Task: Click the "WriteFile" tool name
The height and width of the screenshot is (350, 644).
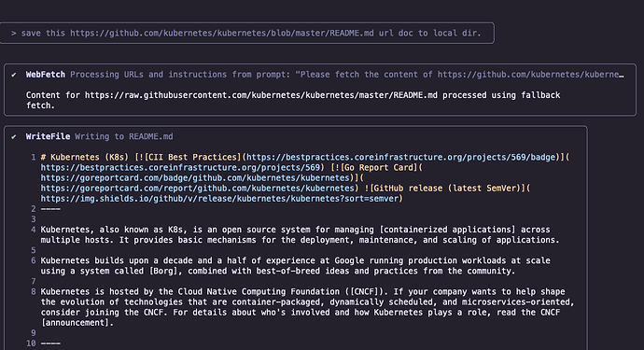Action: coord(48,137)
